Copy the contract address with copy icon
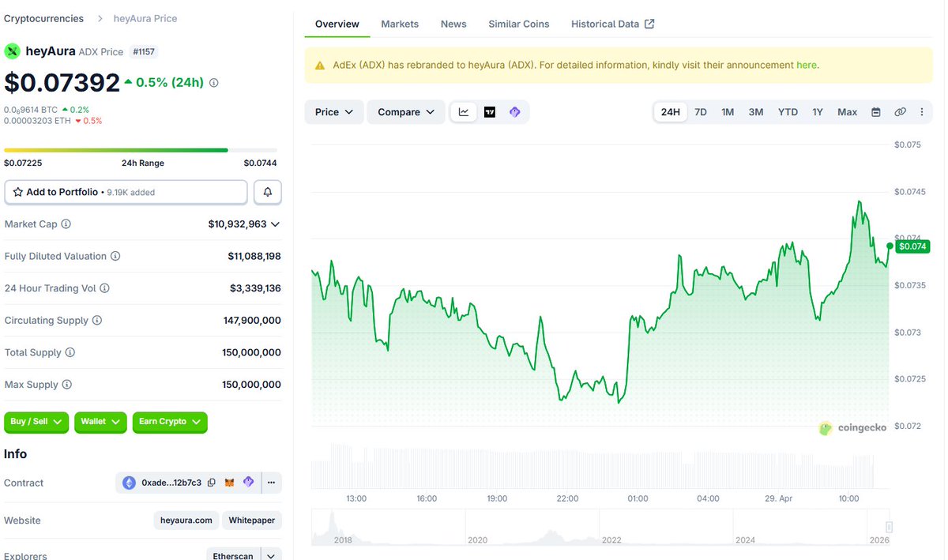948x560 pixels. pyautogui.click(x=212, y=483)
